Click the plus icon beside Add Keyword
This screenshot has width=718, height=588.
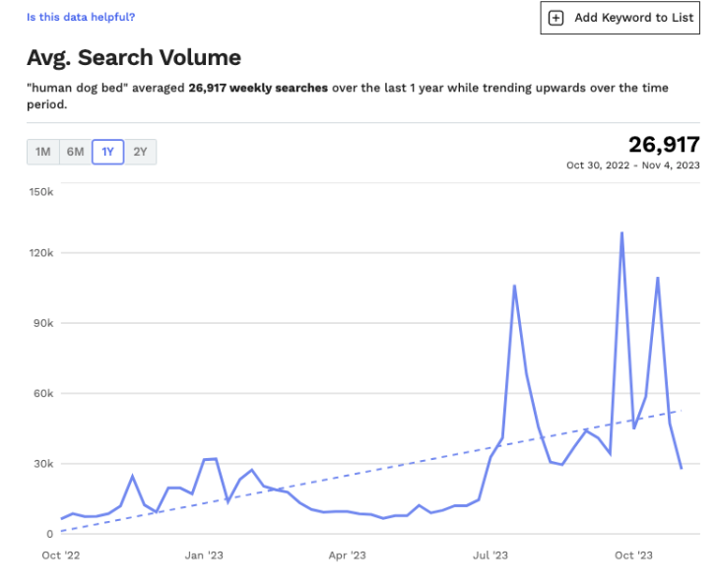(555, 18)
